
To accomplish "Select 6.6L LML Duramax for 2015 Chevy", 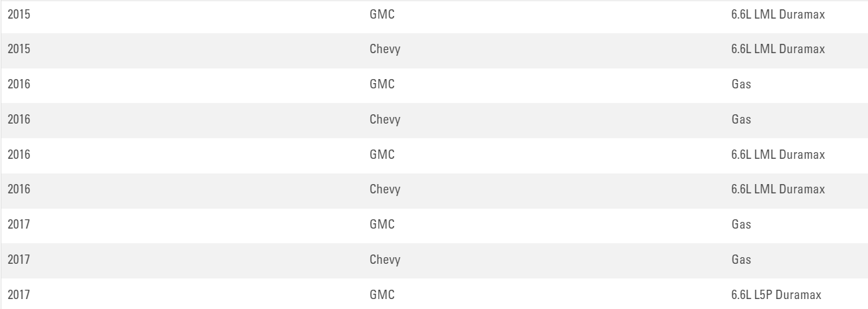I will coord(777,50).
